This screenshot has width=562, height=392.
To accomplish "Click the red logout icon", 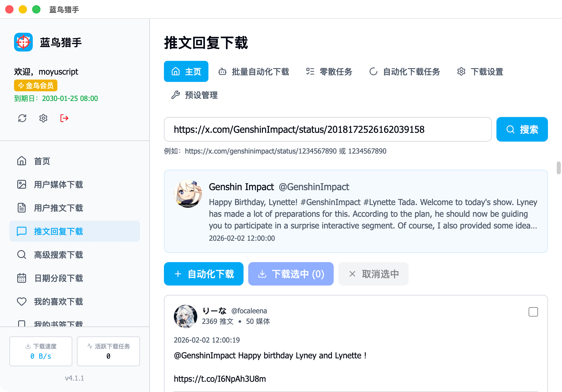I will coord(64,118).
